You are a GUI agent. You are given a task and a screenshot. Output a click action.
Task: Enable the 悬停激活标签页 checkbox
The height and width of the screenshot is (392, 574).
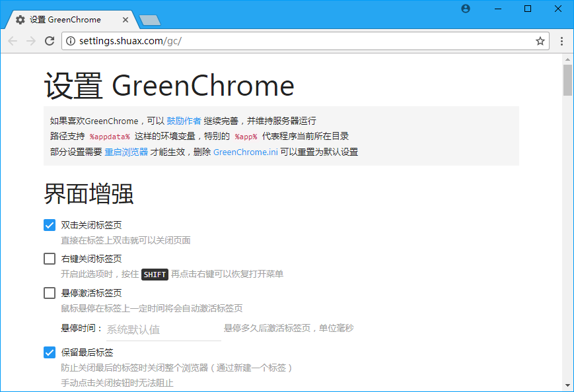(x=50, y=293)
